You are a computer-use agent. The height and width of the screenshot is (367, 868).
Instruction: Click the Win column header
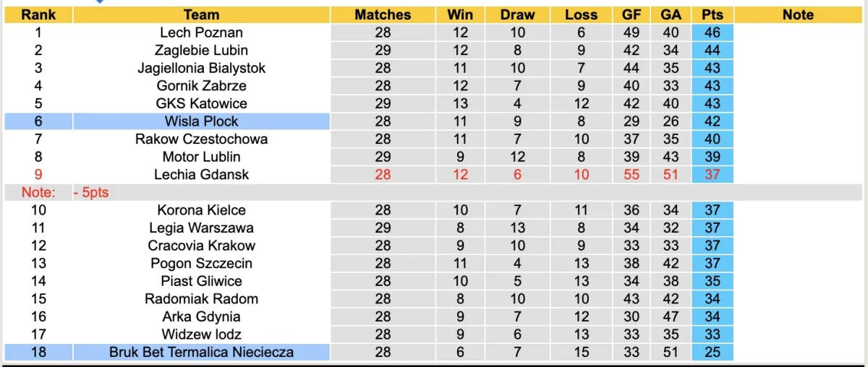[x=460, y=14]
